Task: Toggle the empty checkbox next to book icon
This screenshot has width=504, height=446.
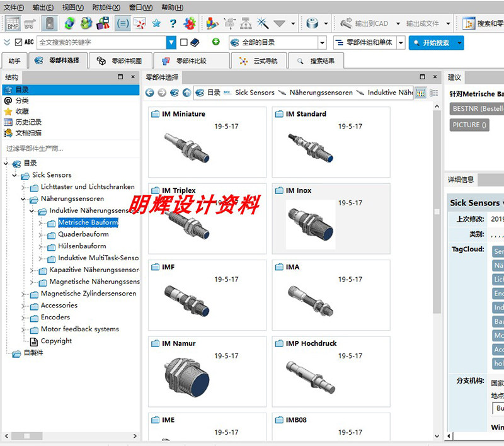Action: tap(184, 42)
